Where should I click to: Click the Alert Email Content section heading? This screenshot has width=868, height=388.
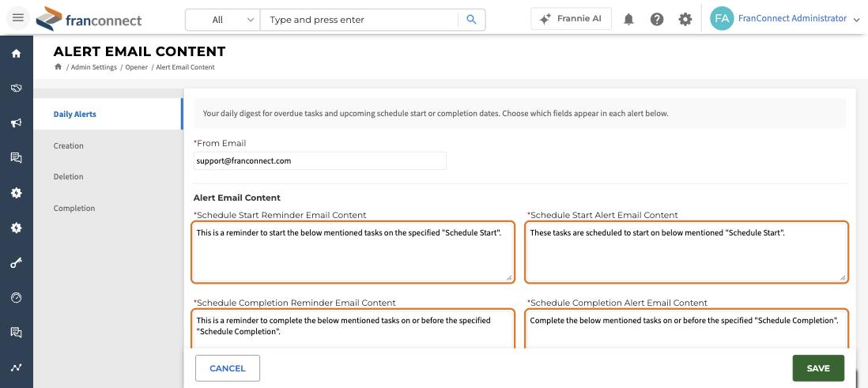pos(237,198)
